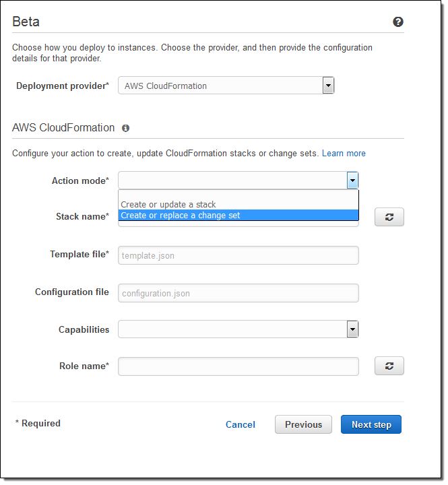
Task: Go back with the Previous button
Action: [303, 424]
